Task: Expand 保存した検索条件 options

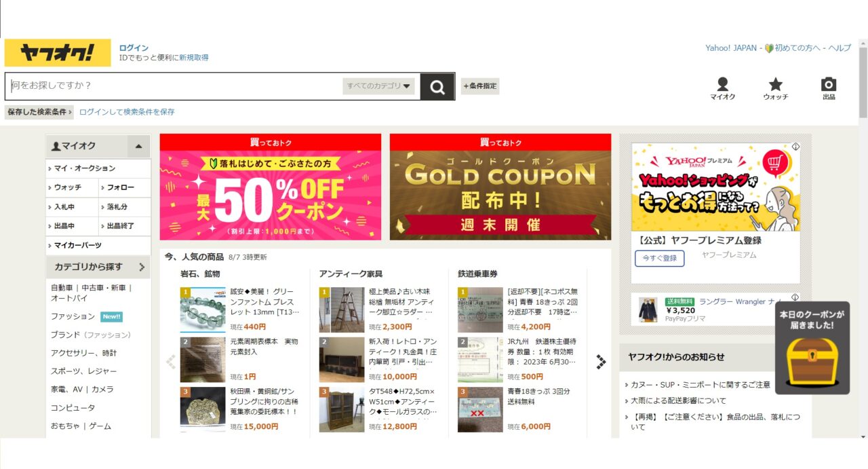Action: coord(39,112)
